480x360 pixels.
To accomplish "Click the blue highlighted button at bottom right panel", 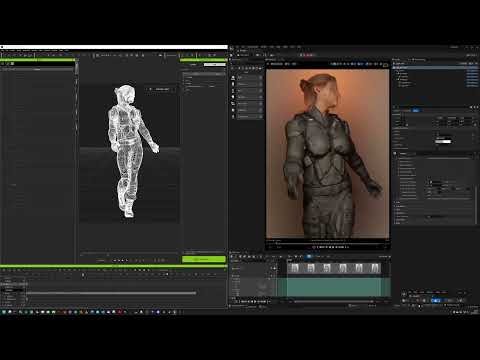I will 436,300.
